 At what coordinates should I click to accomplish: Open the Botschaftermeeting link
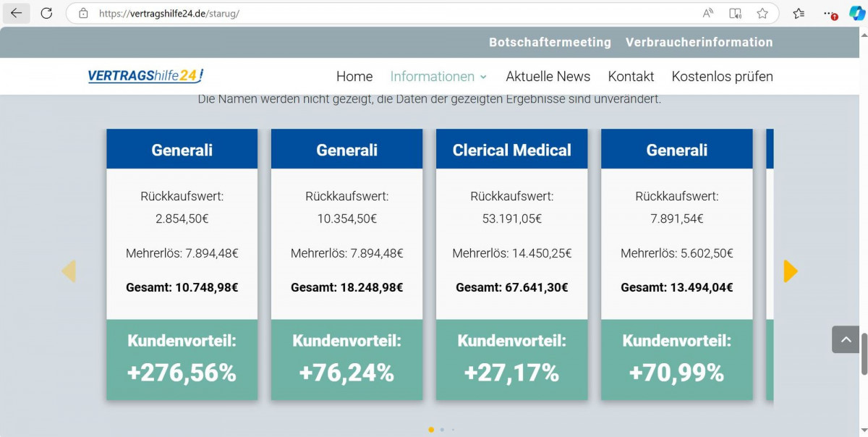(550, 42)
